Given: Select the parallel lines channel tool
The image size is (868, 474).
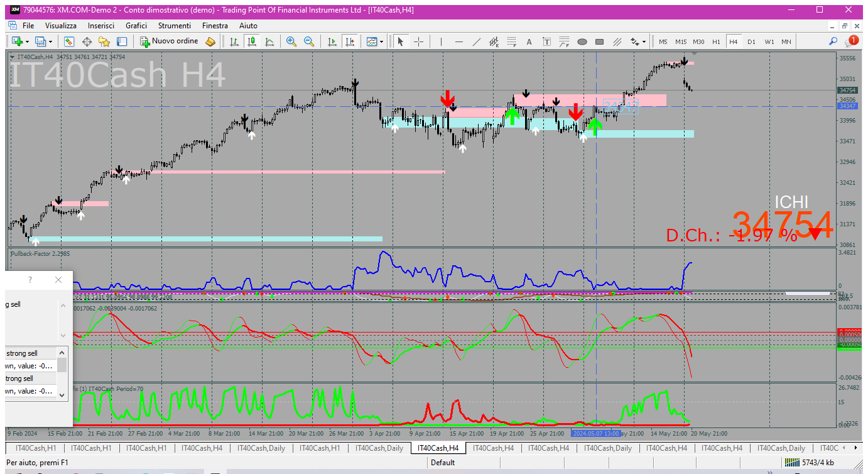Looking at the screenshot, I should [x=617, y=41].
